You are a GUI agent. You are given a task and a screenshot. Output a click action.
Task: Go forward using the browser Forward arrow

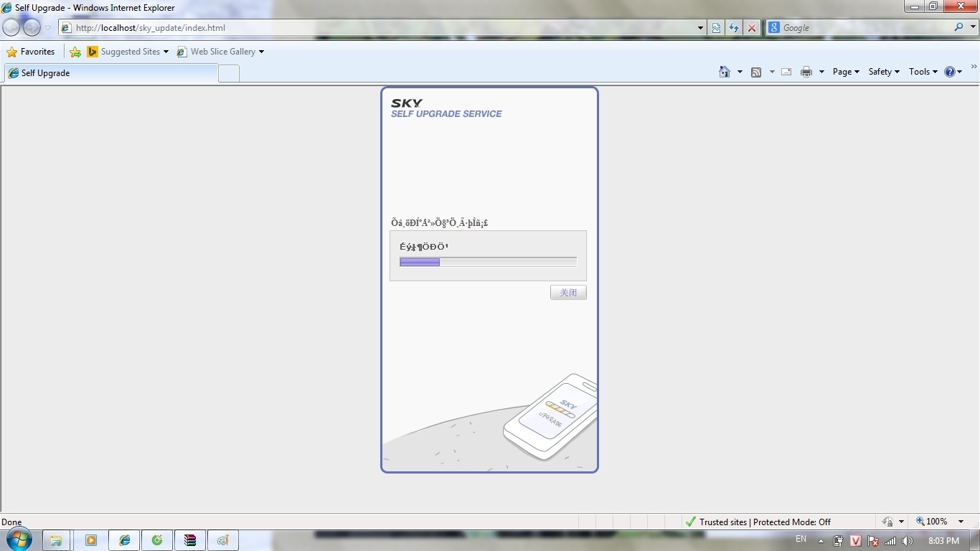point(32,28)
